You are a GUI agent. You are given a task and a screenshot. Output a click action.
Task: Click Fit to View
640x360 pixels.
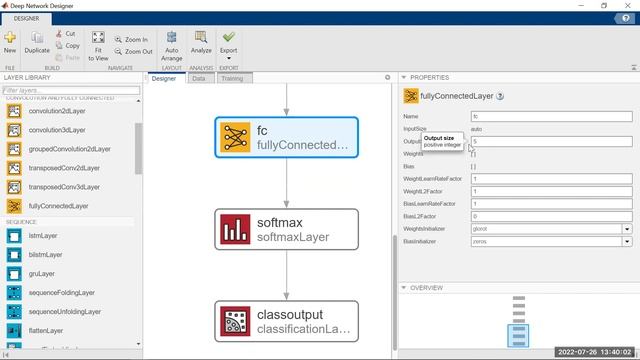pyautogui.click(x=98, y=46)
